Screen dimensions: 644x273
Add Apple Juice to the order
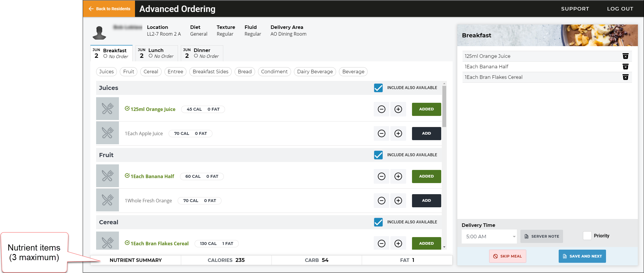[x=426, y=133]
